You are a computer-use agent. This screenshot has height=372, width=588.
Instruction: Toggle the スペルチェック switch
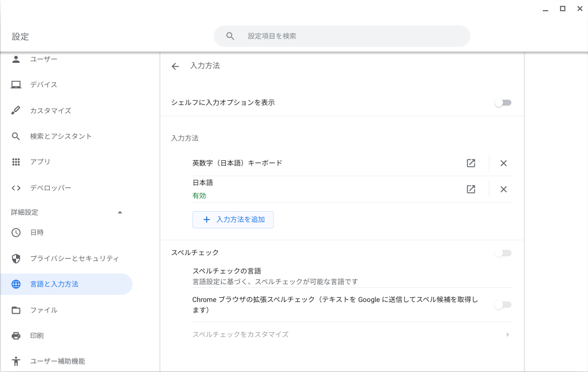(x=503, y=253)
